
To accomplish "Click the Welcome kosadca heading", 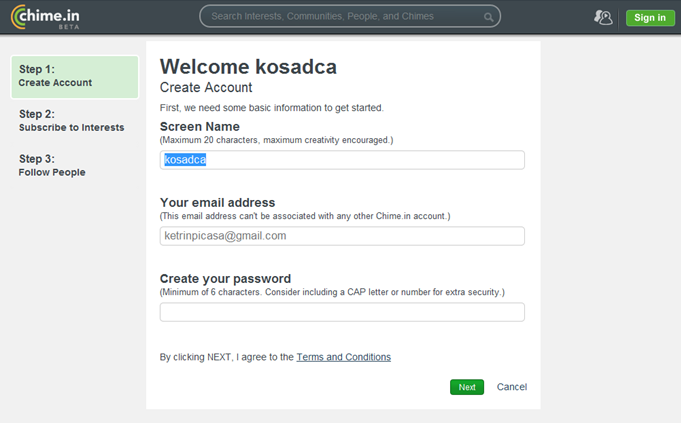I will point(248,67).
